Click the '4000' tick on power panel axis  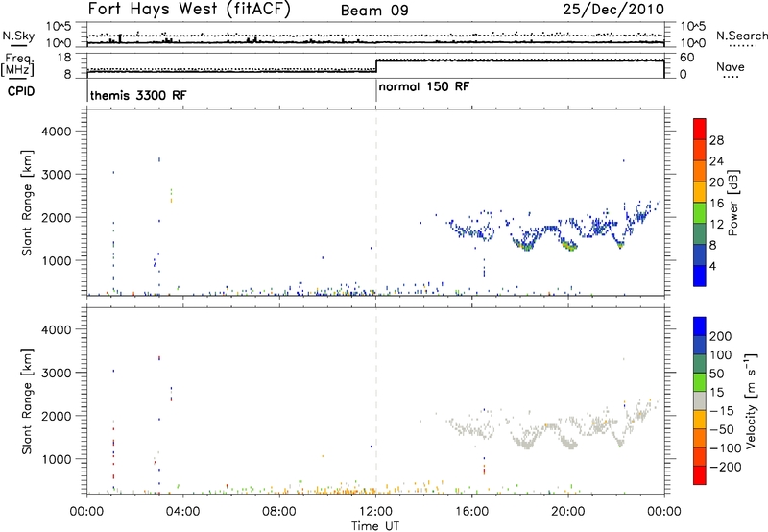coord(56,132)
